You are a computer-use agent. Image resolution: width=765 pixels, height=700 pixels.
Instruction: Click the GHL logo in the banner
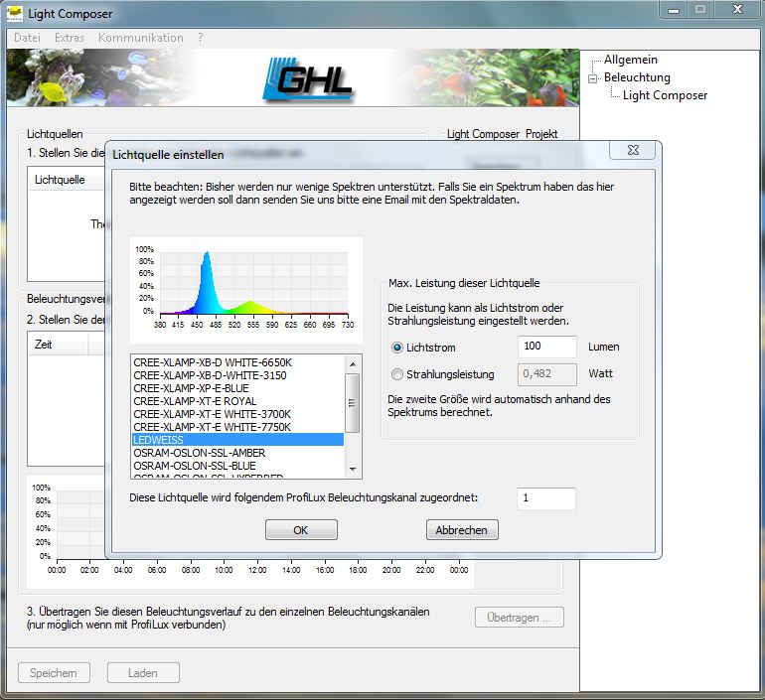(x=309, y=77)
